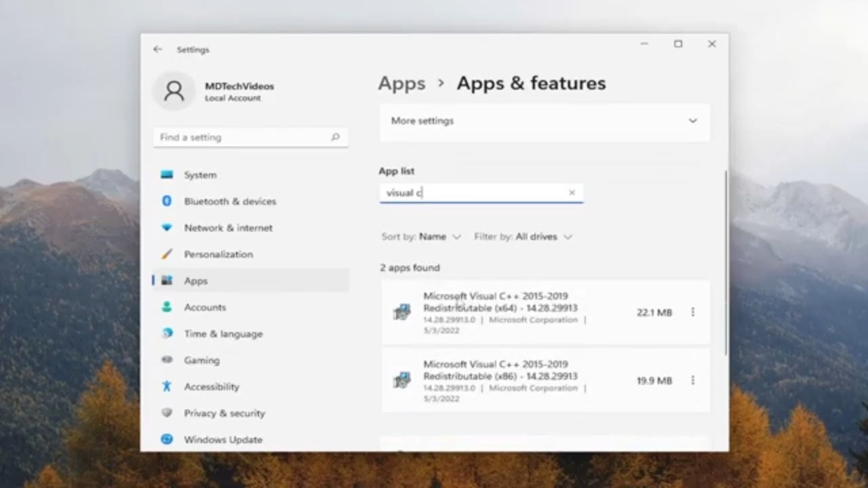
Task: Click the Apps & features page title
Action: click(x=531, y=83)
